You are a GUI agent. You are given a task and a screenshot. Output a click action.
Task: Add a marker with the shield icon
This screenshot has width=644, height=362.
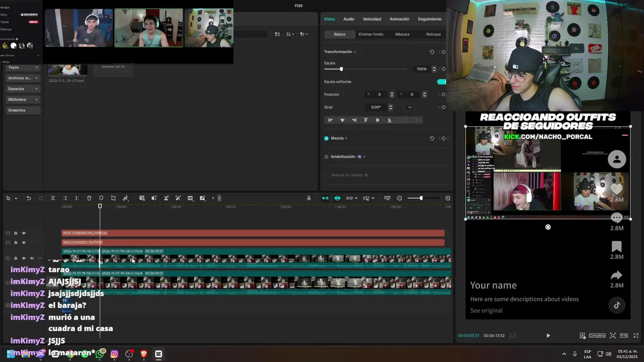pos(101,198)
